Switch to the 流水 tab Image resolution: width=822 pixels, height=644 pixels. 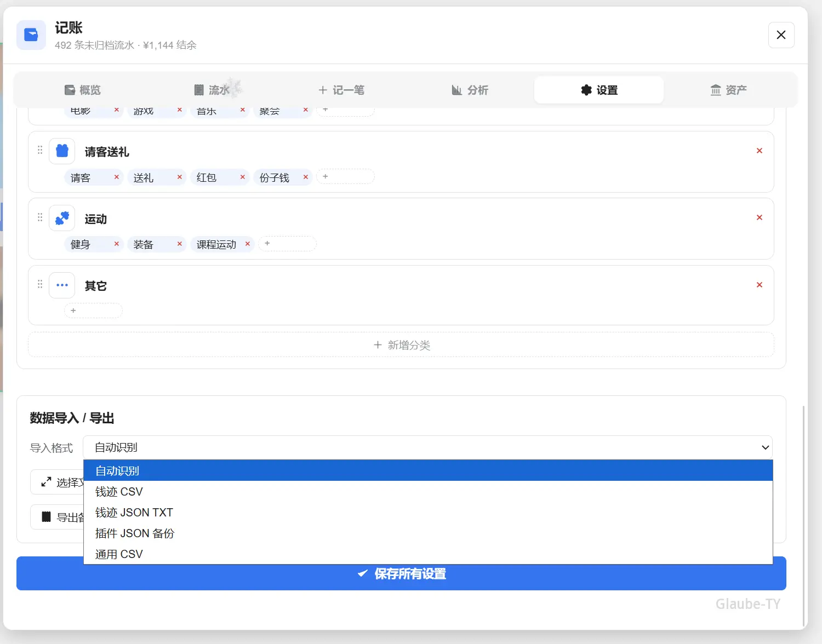[212, 90]
